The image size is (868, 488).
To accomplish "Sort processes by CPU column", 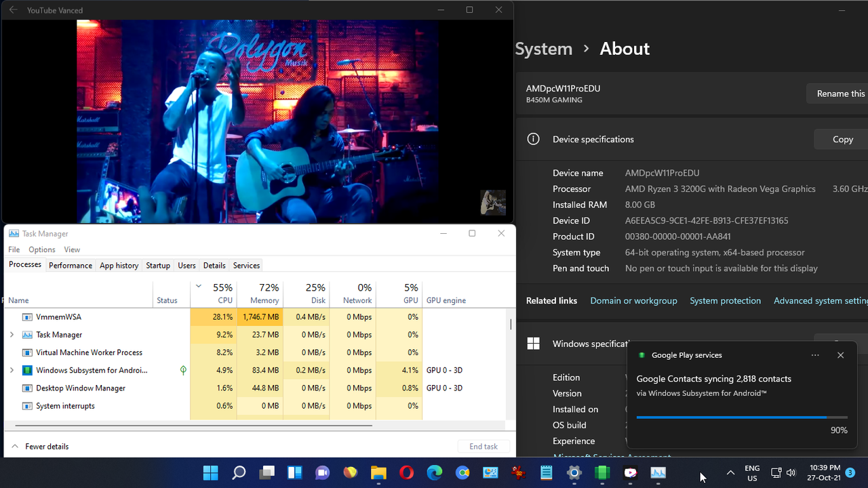I will coord(214,294).
